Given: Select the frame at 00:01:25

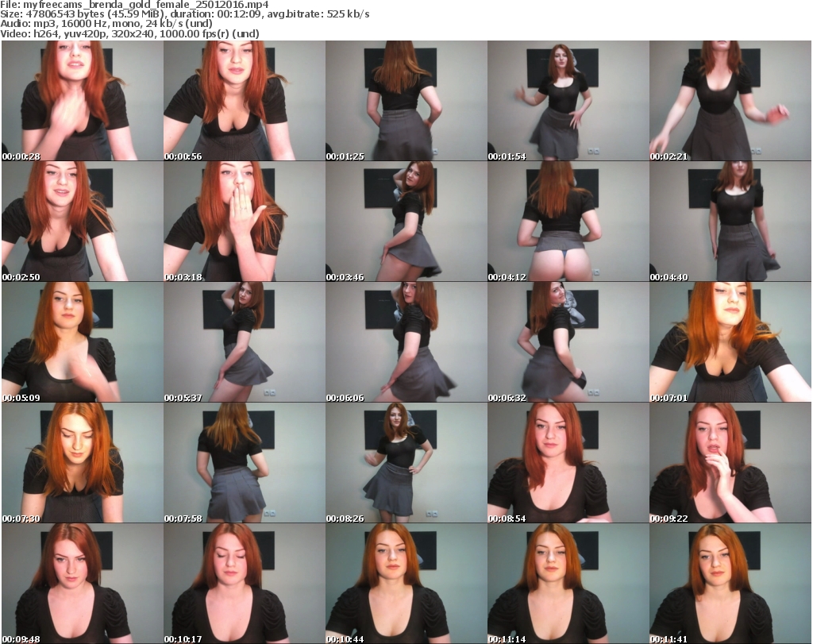Looking at the screenshot, I should coord(406,101).
